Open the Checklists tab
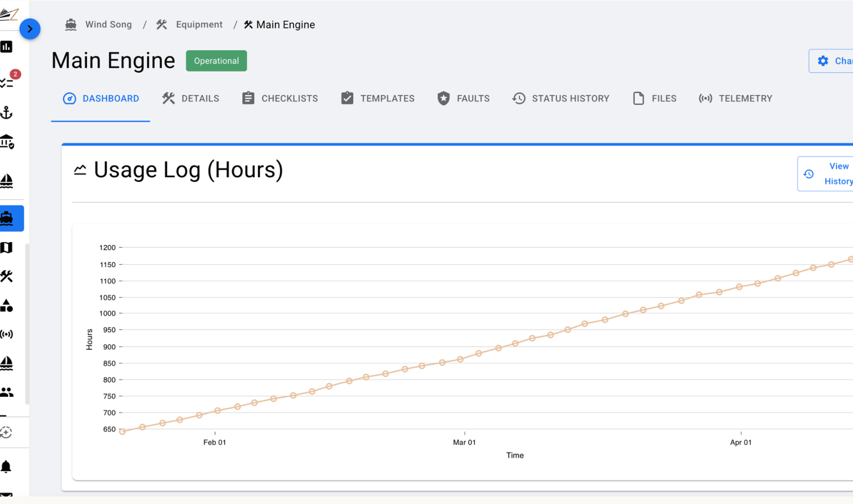 coord(280,98)
